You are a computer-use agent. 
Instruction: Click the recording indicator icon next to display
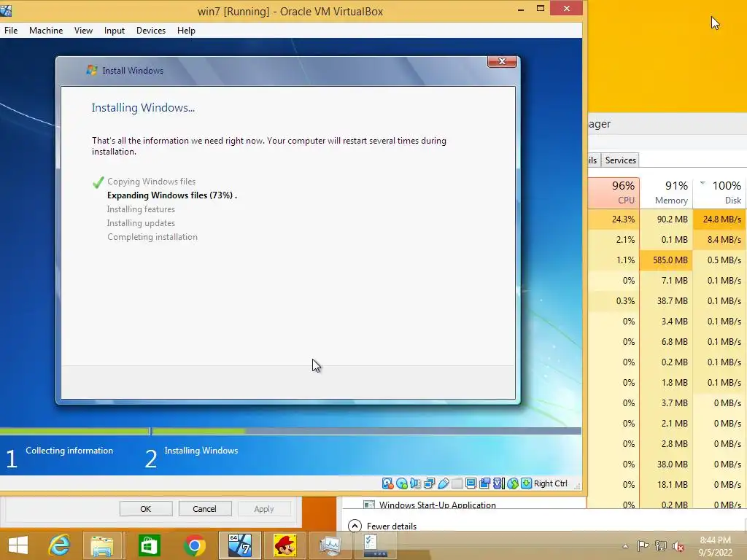484,484
